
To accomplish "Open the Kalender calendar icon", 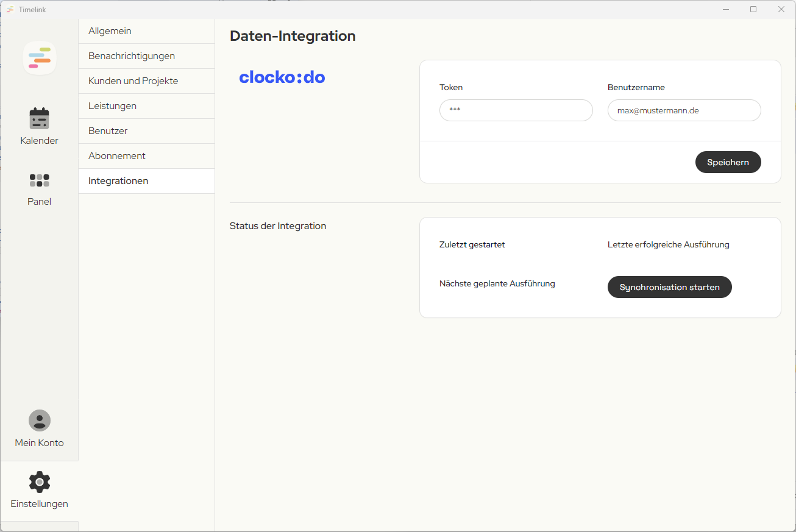I will coord(40,118).
